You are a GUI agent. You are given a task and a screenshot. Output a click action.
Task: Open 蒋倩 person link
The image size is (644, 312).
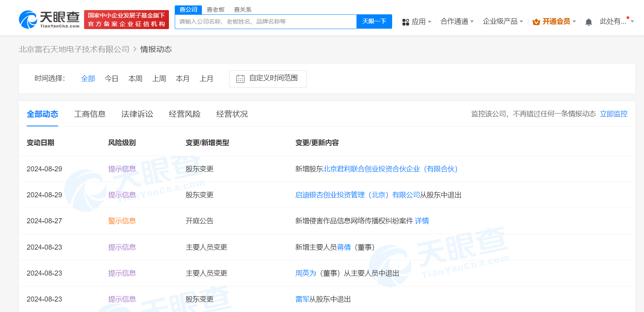(x=344, y=247)
